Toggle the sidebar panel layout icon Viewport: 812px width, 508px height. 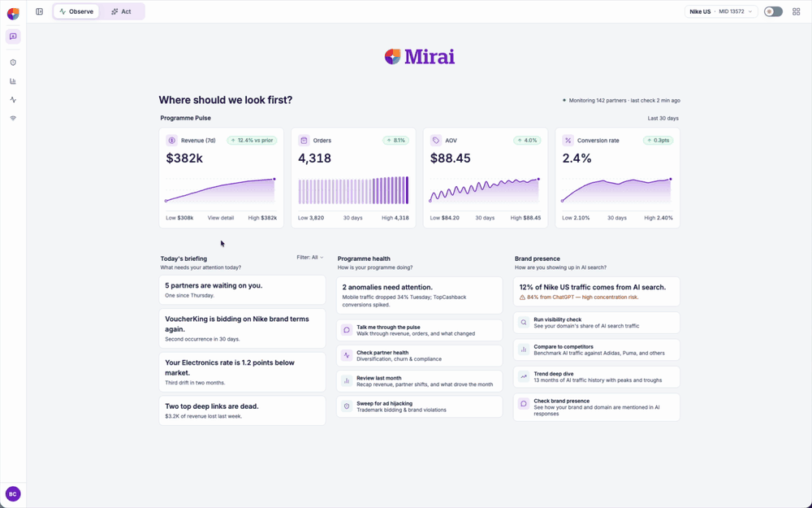tap(39, 11)
